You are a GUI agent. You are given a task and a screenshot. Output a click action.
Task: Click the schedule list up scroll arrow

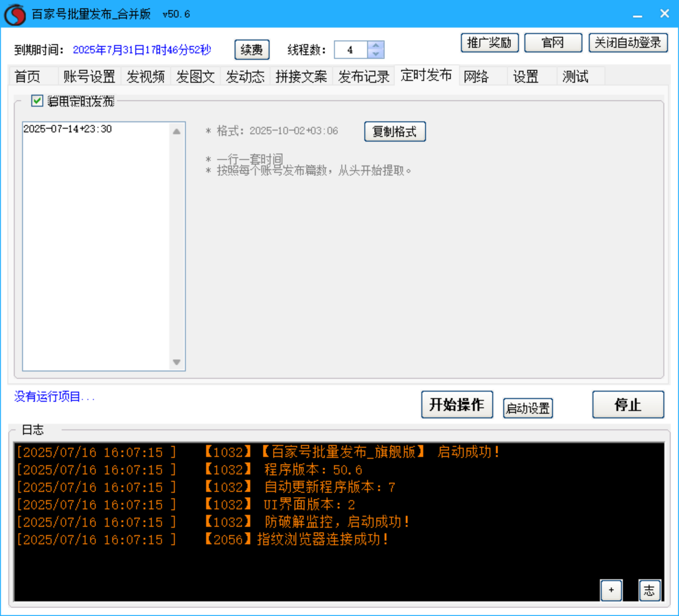(x=177, y=132)
